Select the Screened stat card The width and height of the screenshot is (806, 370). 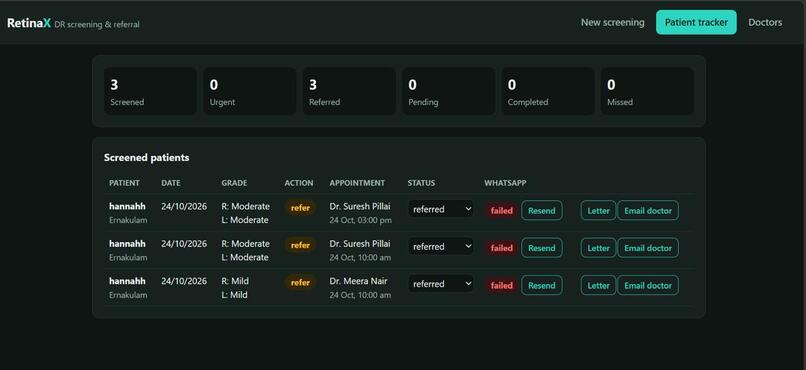pyautogui.click(x=150, y=91)
